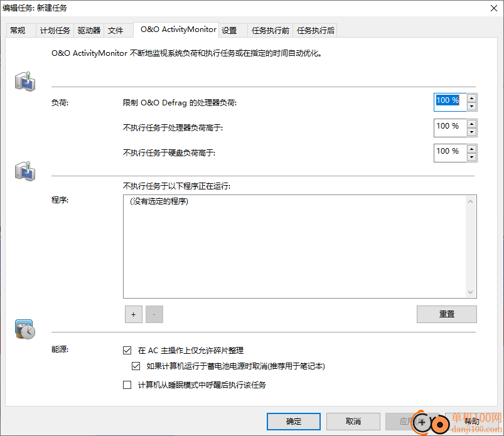This screenshot has height=436, width=504.
Task: Click the program section computer monitor icon
Action: [x=25, y=171]
